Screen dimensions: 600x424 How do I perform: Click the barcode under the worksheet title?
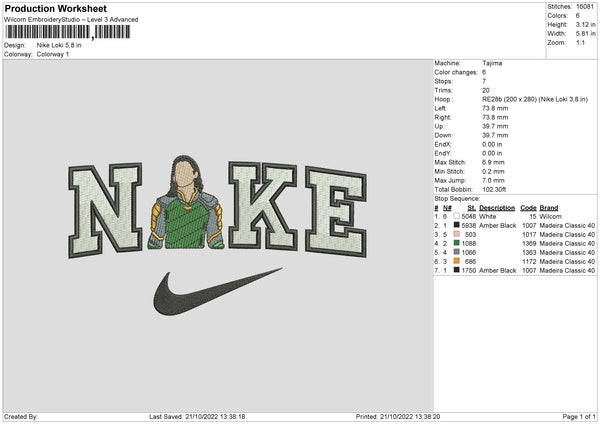[x=68, y=32]
